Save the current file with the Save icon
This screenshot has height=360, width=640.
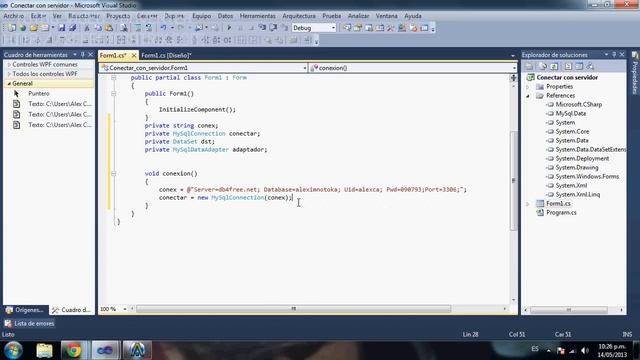(62, 28)
